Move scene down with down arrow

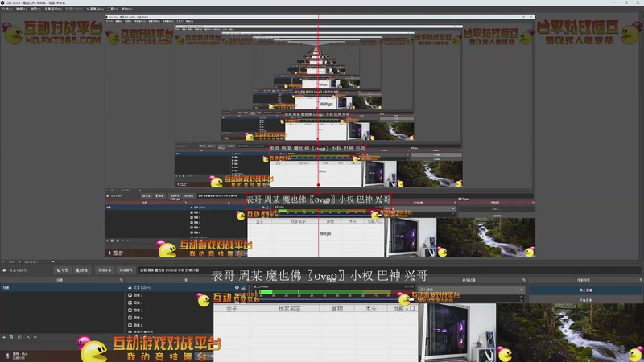pos(35,337)
